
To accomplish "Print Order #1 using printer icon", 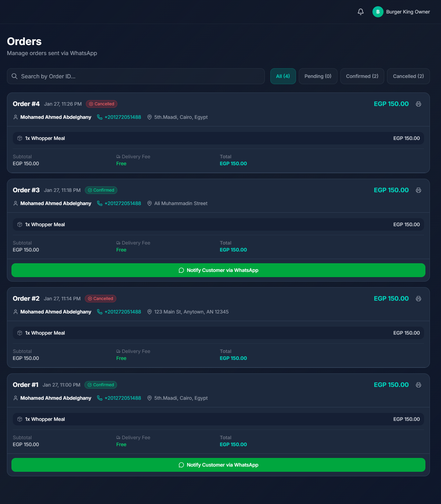I will pos(418,385).
